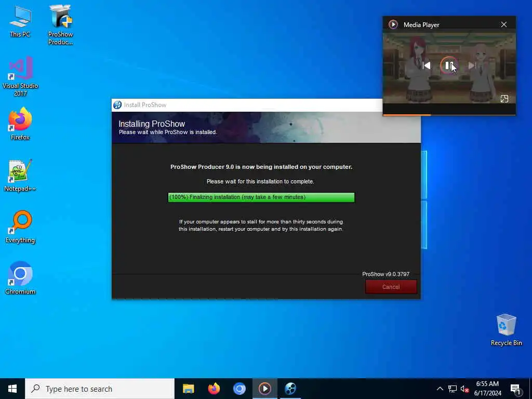Seek using the Media Player orange progress bar
This screenshot has height=399, width=532.
point(449,115)
